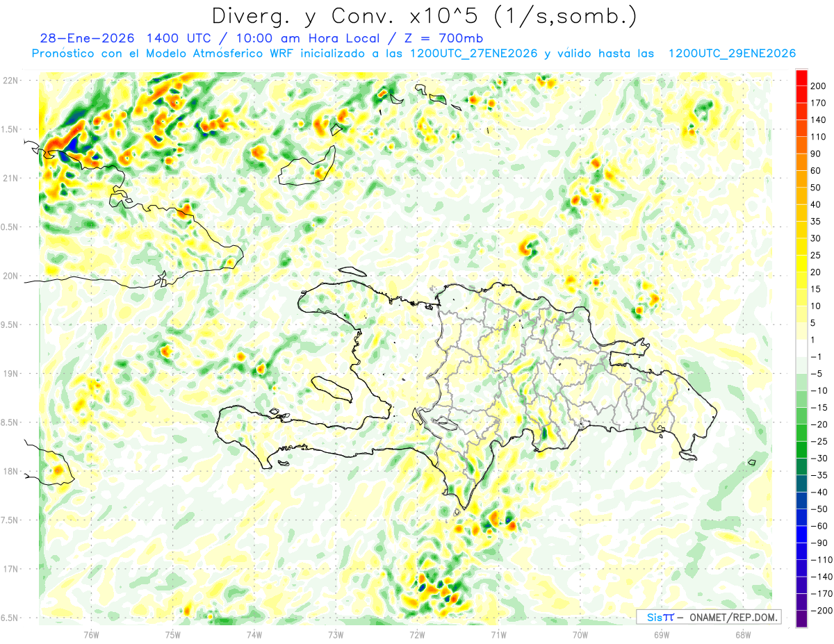Click the "200" value on the color scale

[x=819, y=86]
